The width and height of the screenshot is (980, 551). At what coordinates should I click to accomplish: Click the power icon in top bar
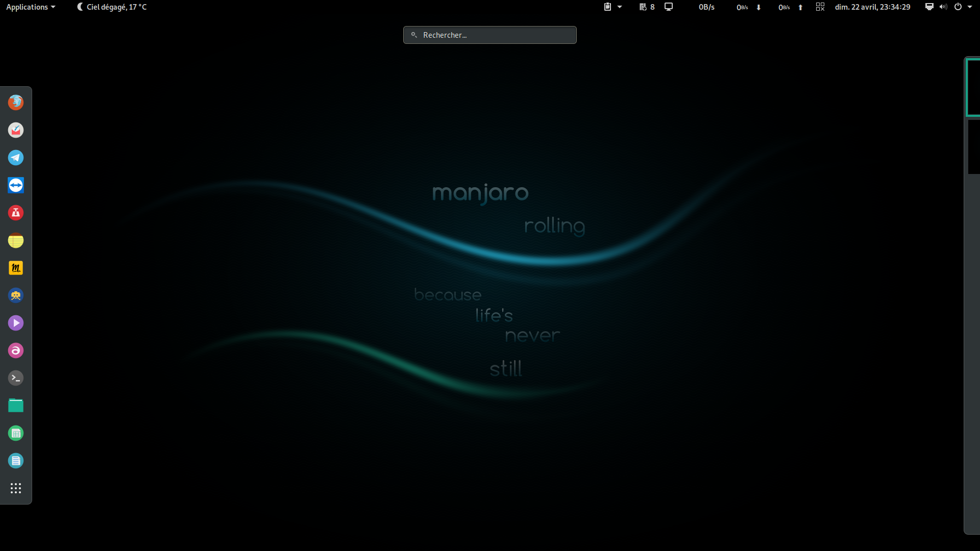coord(958,7)
